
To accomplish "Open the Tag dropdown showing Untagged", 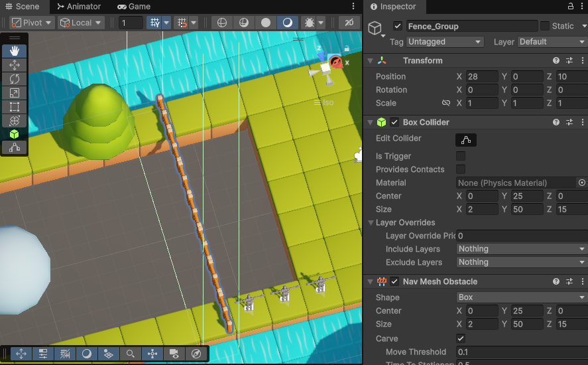I will pos(445,42).
